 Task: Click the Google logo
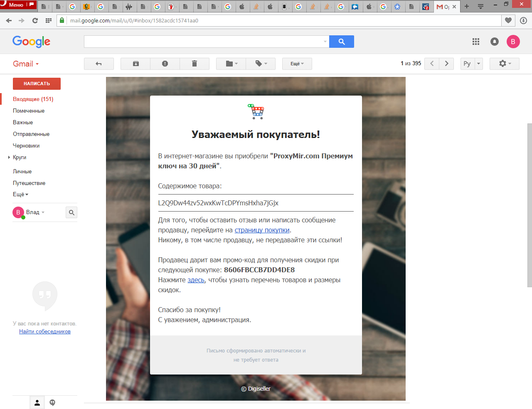click(31, 42)
